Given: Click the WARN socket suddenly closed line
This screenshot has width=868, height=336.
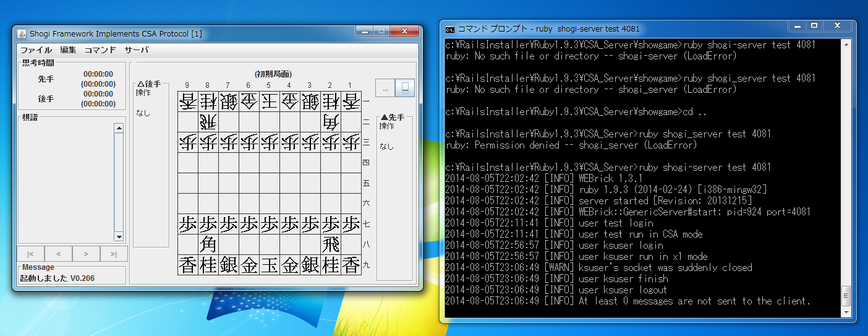Looking at the screenshot, I should 598,267.
